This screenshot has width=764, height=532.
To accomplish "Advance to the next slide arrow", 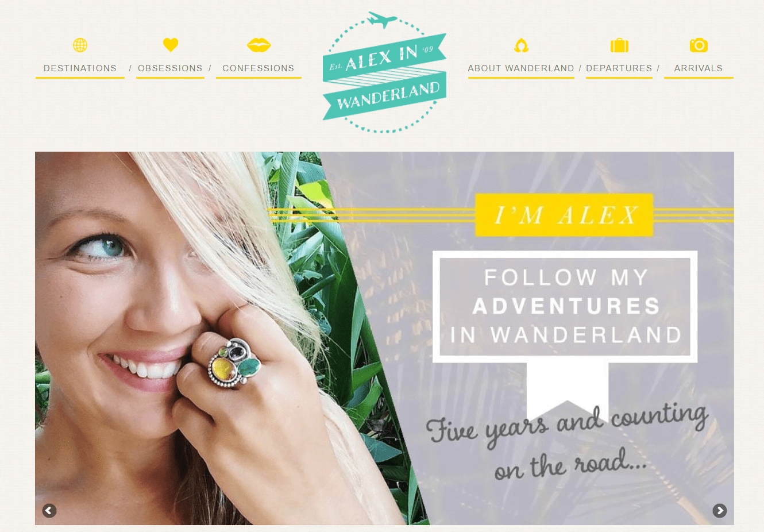I will click(719, 510).
